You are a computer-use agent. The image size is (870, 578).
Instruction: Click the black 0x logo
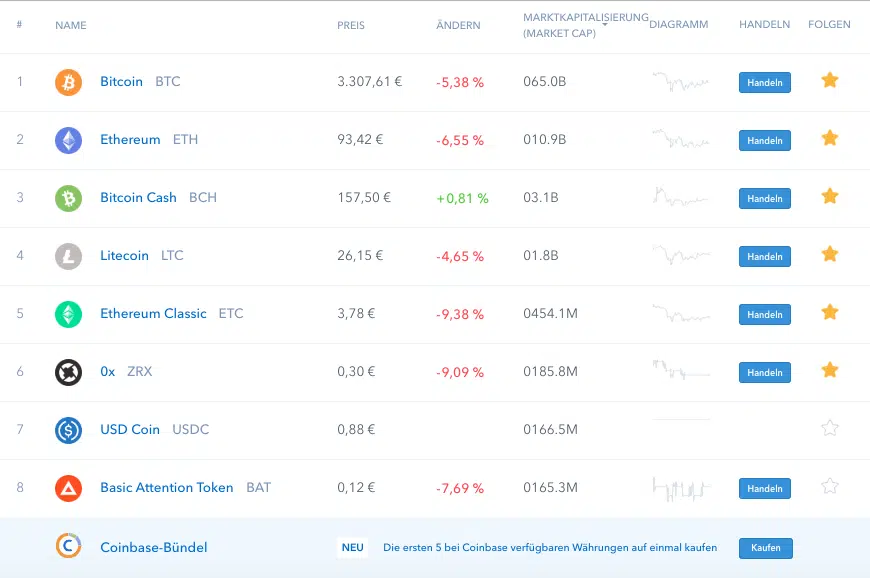pos(68,372)
